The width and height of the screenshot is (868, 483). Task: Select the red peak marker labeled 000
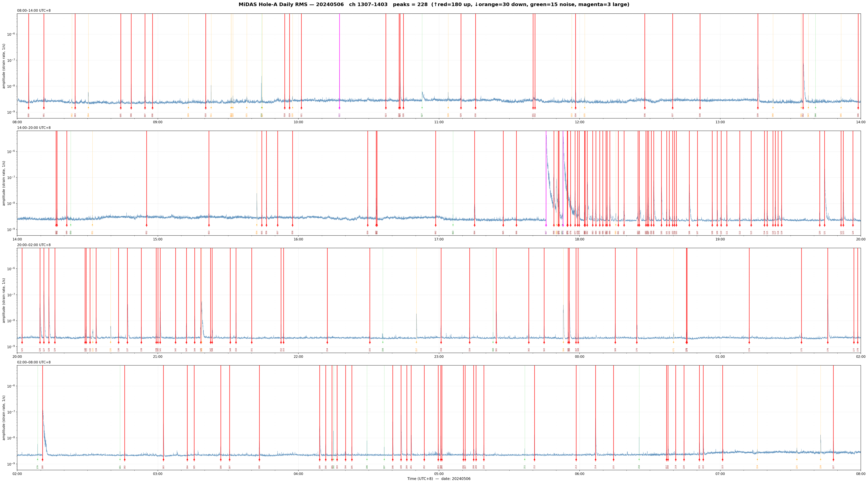pyautogui.click(x=29, y=108)
